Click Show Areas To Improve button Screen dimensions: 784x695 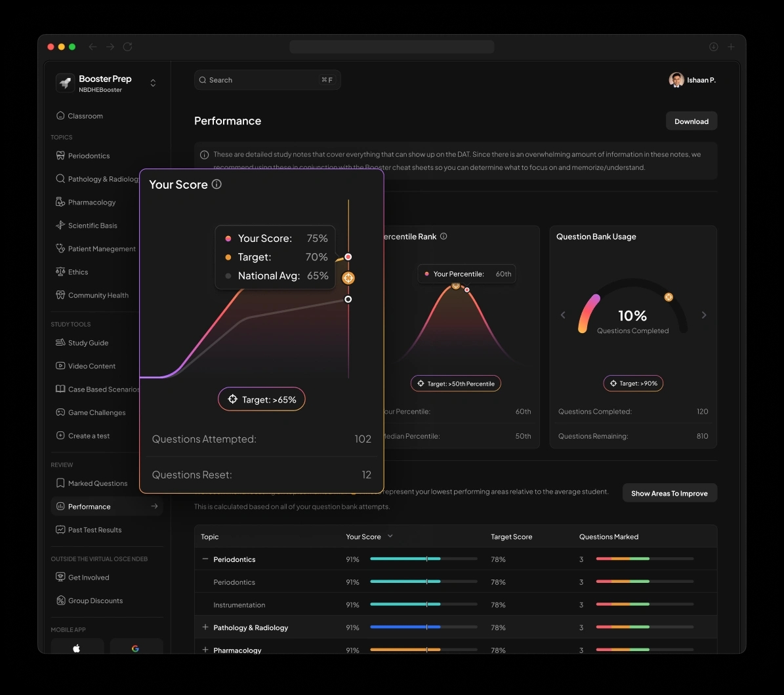669,493
